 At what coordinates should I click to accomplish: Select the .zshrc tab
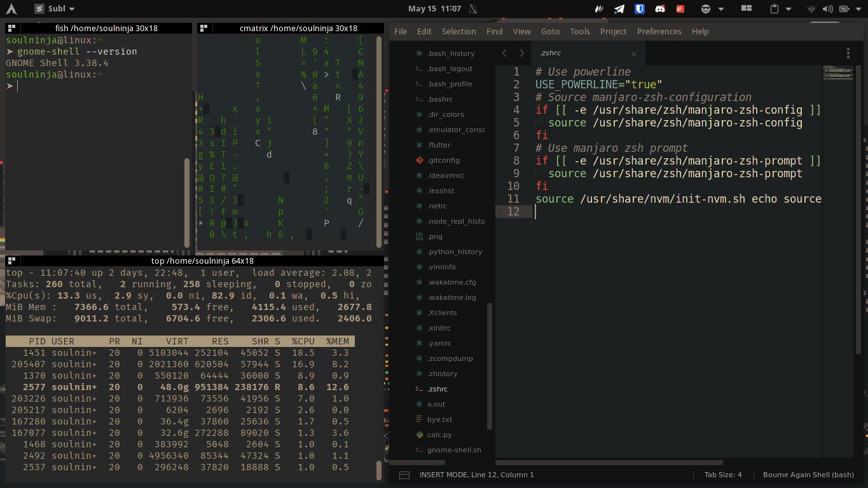550,53
